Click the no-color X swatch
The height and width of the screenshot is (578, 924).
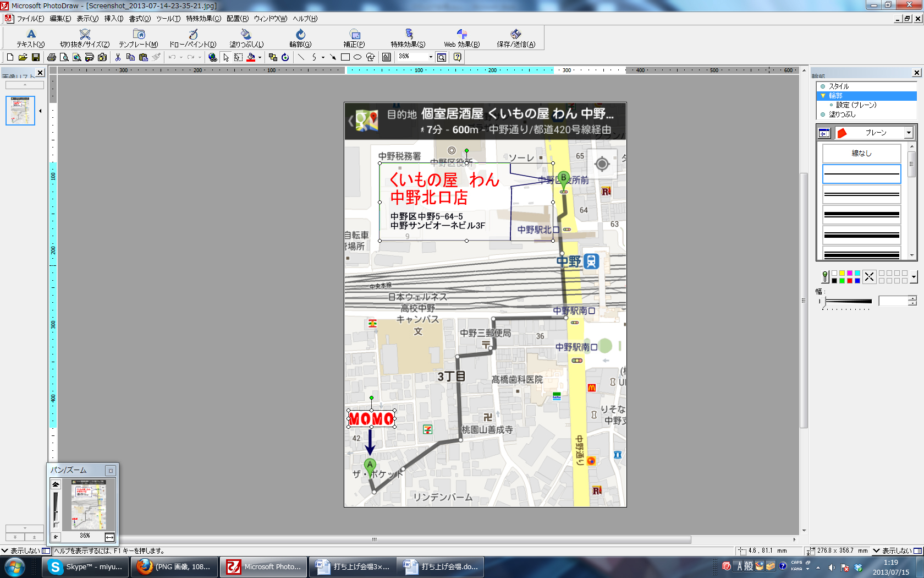(x=869, y=276)
